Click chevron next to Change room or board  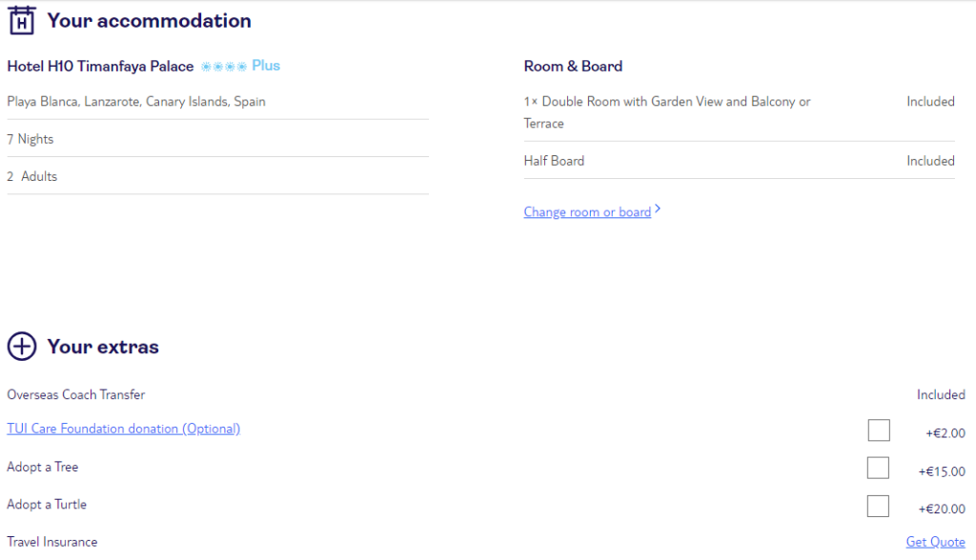click(x=658, y=210)
